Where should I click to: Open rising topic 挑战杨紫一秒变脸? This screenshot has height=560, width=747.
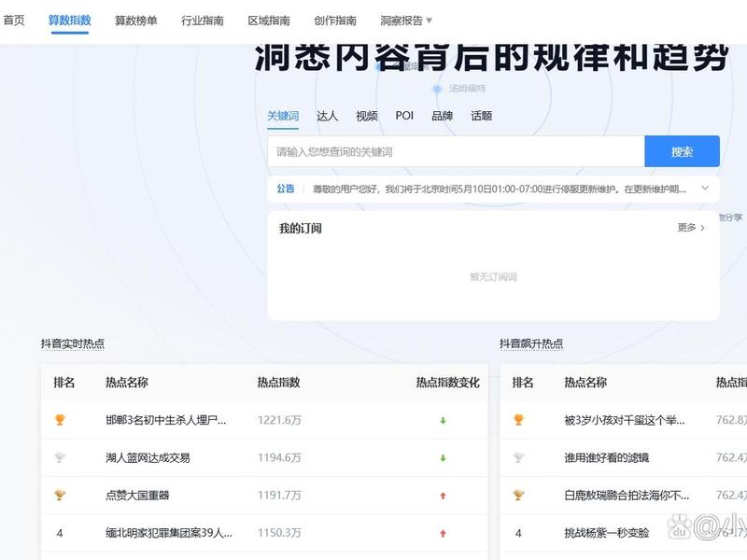(x=606, y=533)
